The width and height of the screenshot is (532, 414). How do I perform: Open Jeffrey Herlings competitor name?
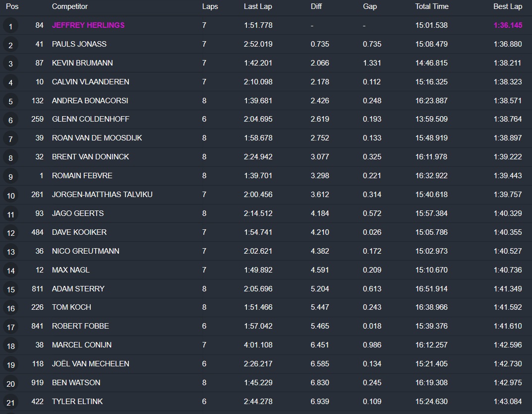click(88, 25)
